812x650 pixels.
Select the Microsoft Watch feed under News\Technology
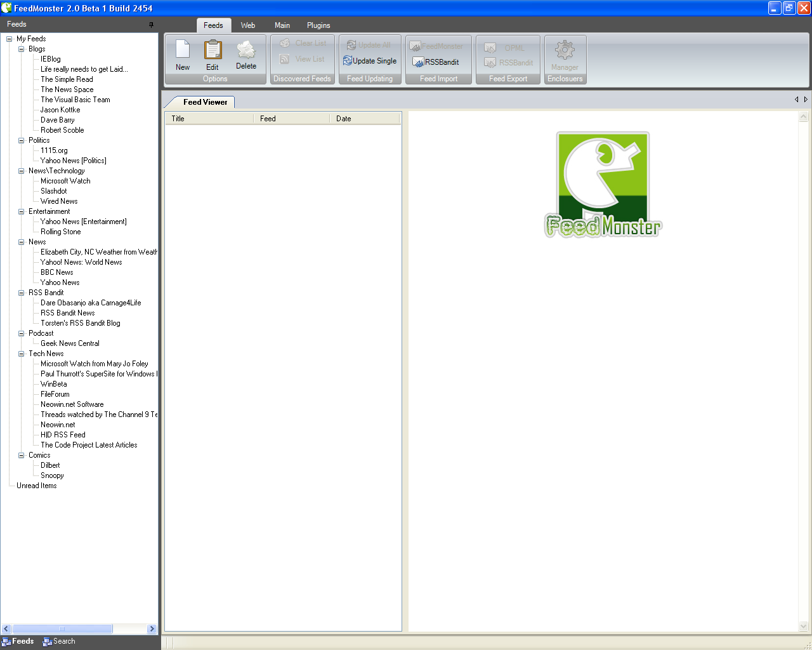[65, 181]
